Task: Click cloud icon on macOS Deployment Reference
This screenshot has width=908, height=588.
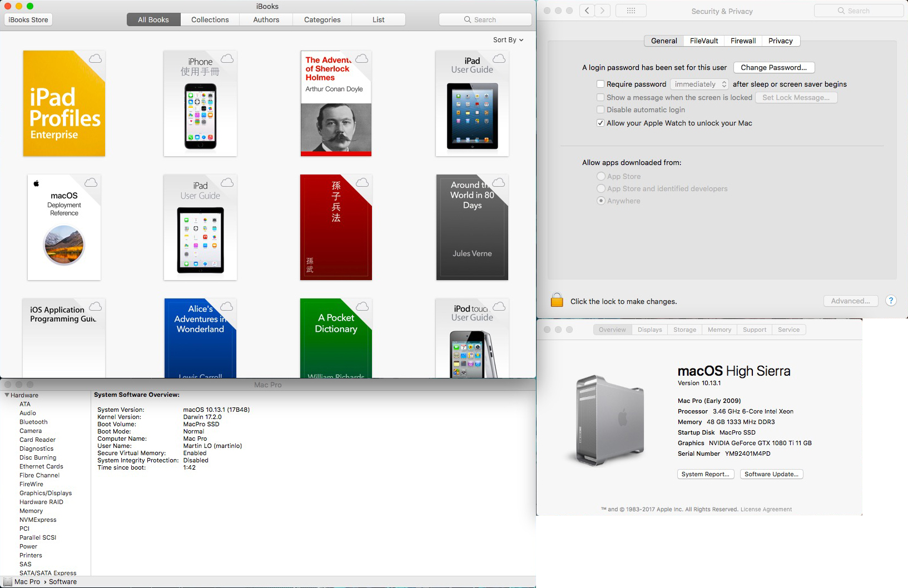Action: (x=91, y=182)
